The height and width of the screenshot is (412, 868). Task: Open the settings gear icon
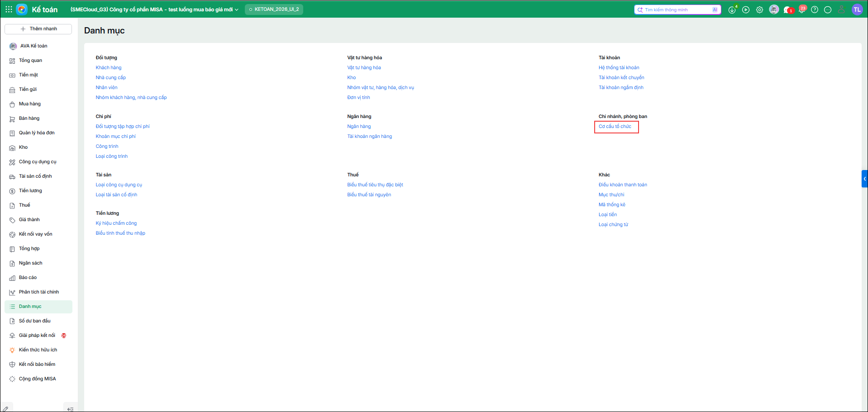759,9
